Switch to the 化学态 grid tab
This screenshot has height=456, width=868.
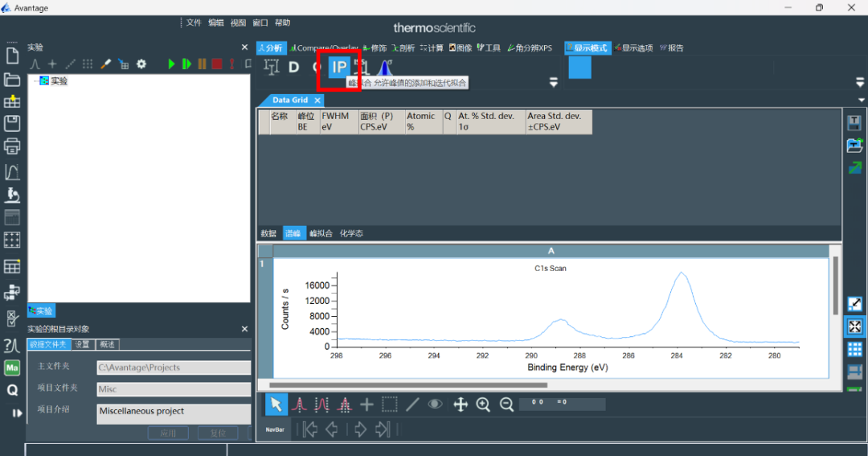(351, 233)
